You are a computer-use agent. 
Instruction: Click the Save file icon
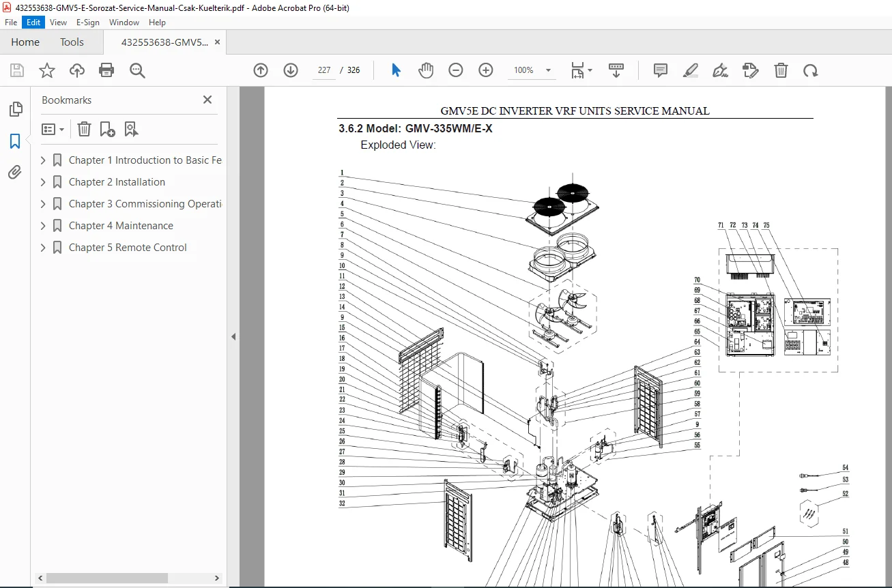[x=17, y=70]
